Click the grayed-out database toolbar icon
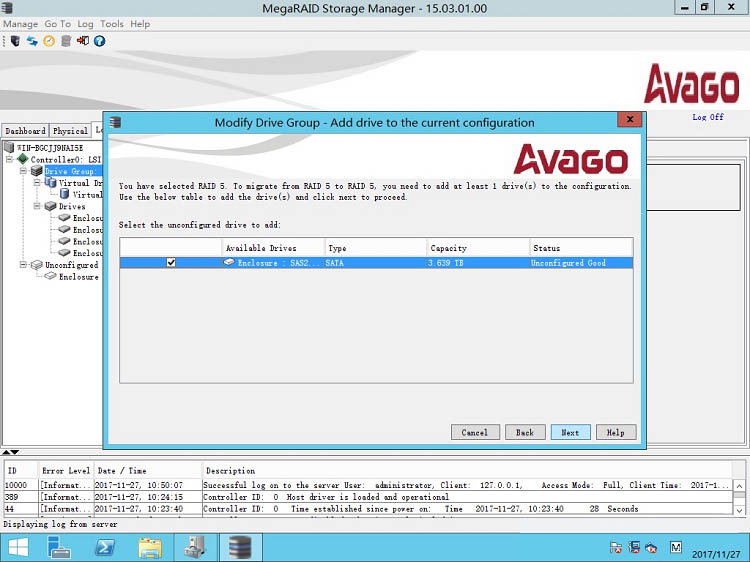750x562 pixels. click(x=66, y=41)
